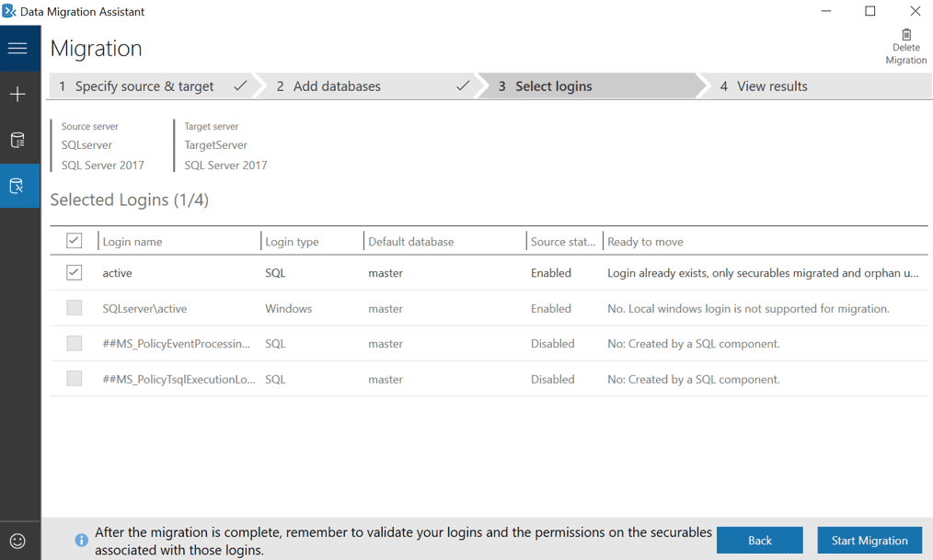The image size is (933, 560).
Task: Click the Start Migration button
Action: coord(870,541)
